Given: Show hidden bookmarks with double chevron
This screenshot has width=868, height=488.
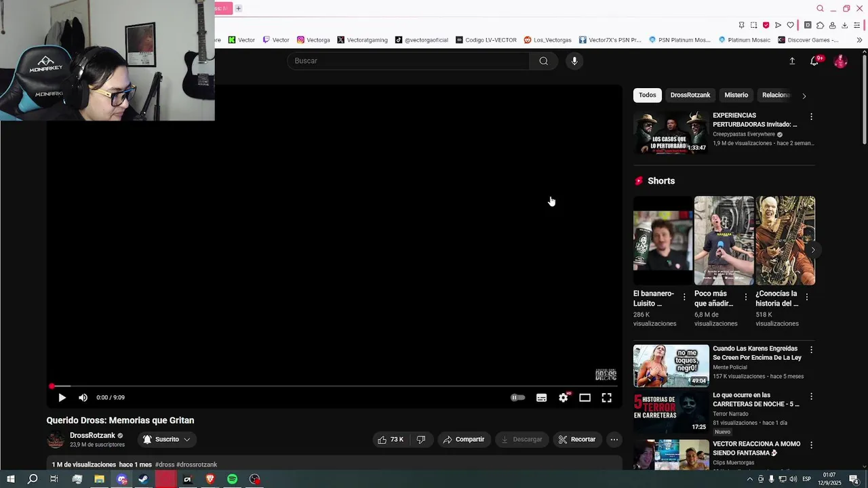Looking at the screenshot, I should pos(859,40).
